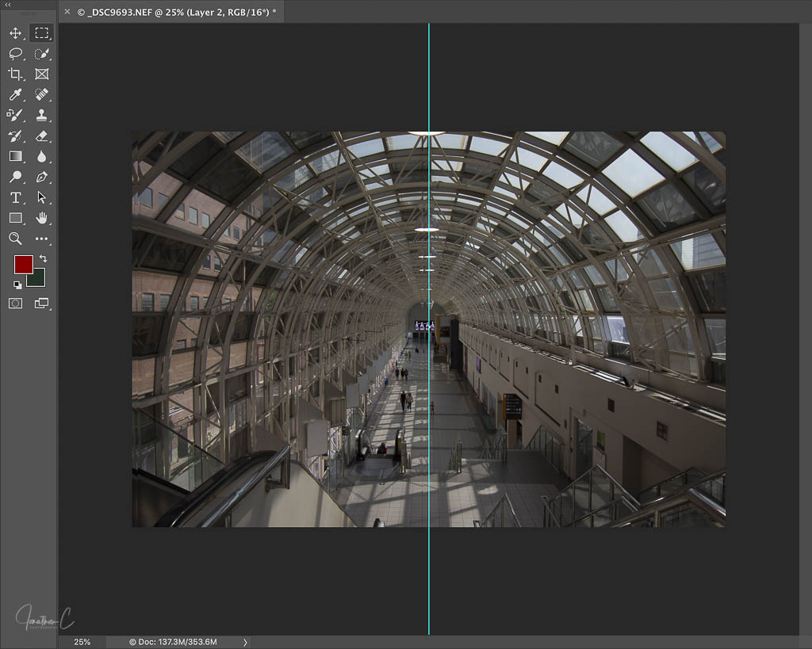Viewport: 812px width, 649px height.
Task: Select the Gradient tool
Action: [15, 157]
